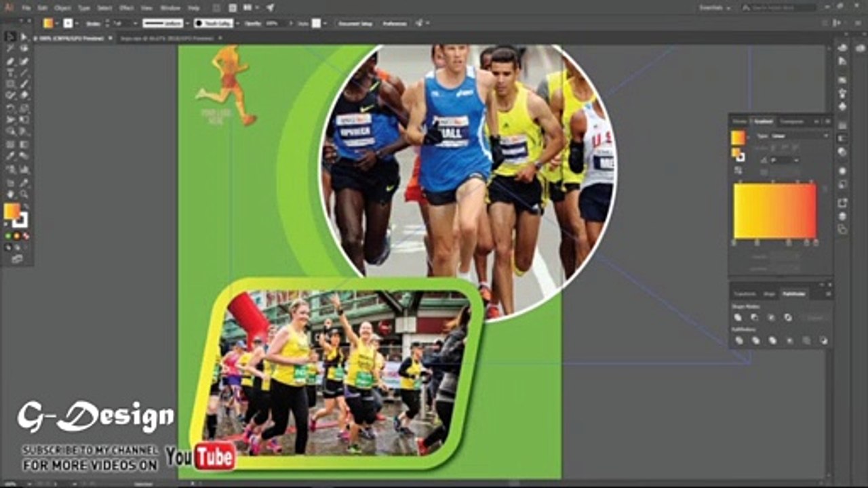
Task: Select the Selection tool in toolbar
Action: click(x=11, y=37)
